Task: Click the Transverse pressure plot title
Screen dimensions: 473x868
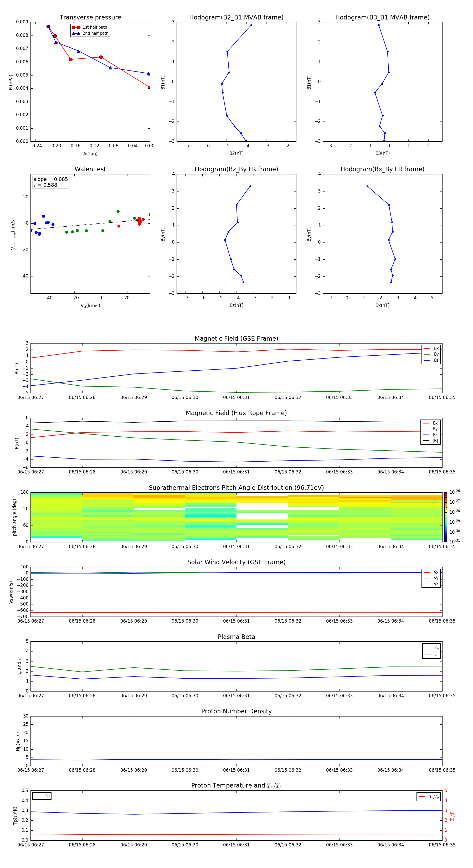Action: [90, 18]
